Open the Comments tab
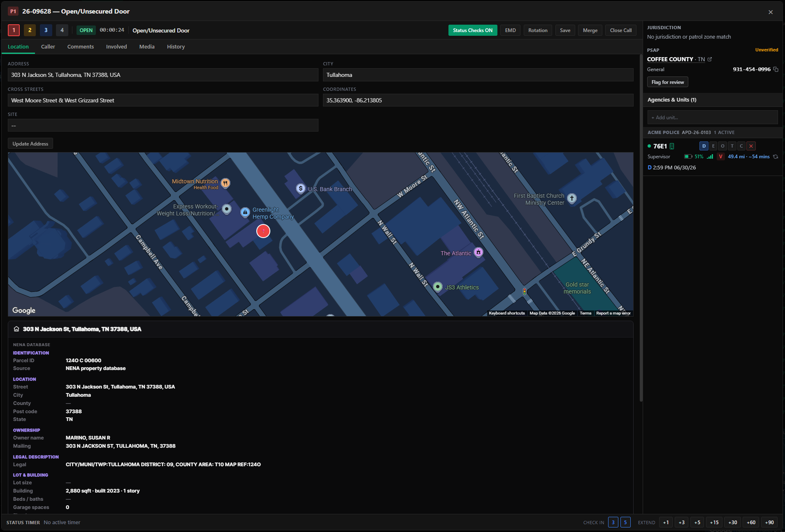 click(x=81, y=47)
